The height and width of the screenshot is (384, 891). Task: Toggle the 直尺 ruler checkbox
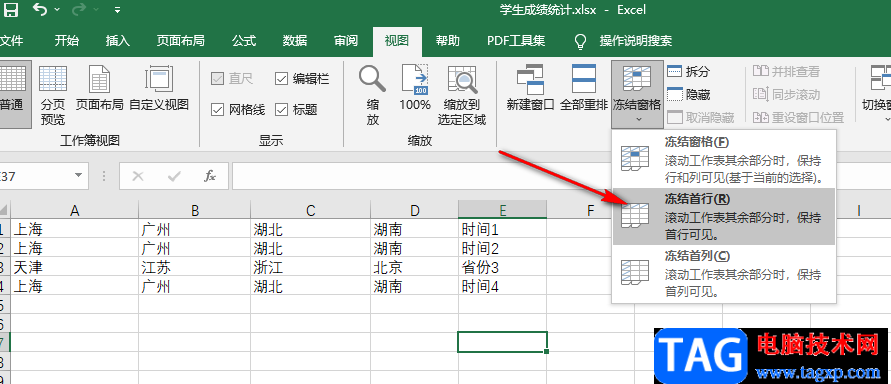[x=232, y=78]
